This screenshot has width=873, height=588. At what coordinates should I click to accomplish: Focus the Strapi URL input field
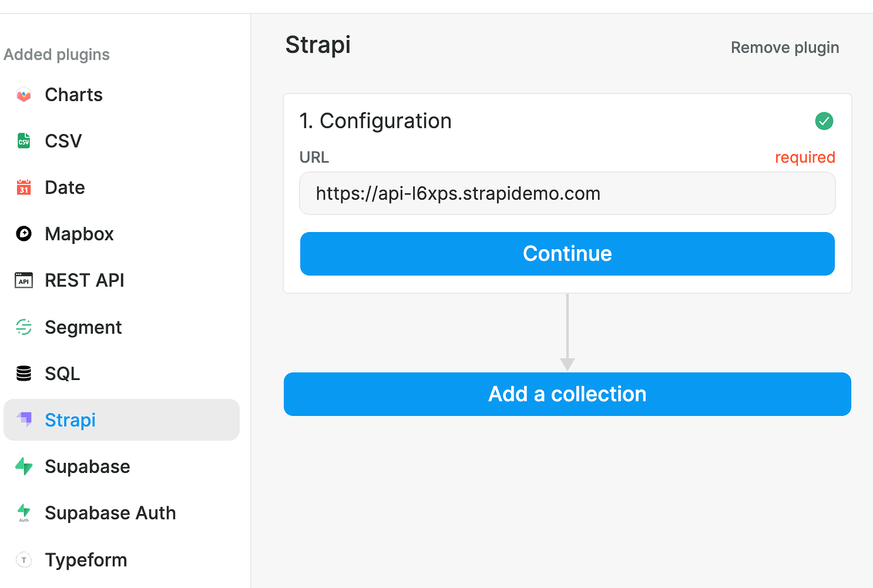567,193
